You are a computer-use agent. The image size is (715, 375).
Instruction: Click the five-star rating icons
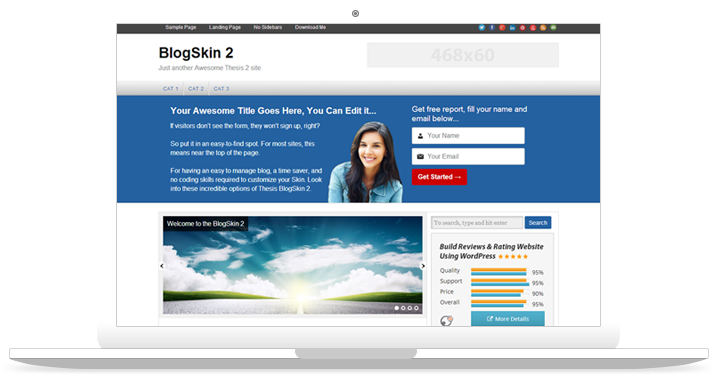[x=513, y=256]
